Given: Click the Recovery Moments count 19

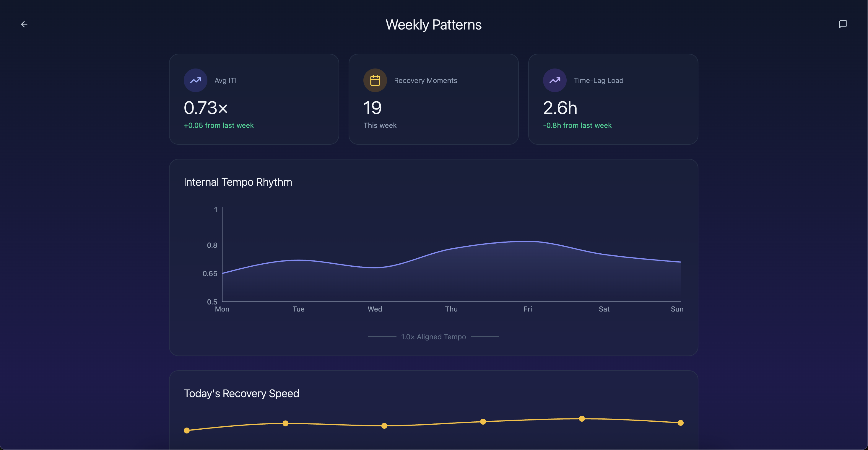Looking at the screenshot, I should 372,108.
